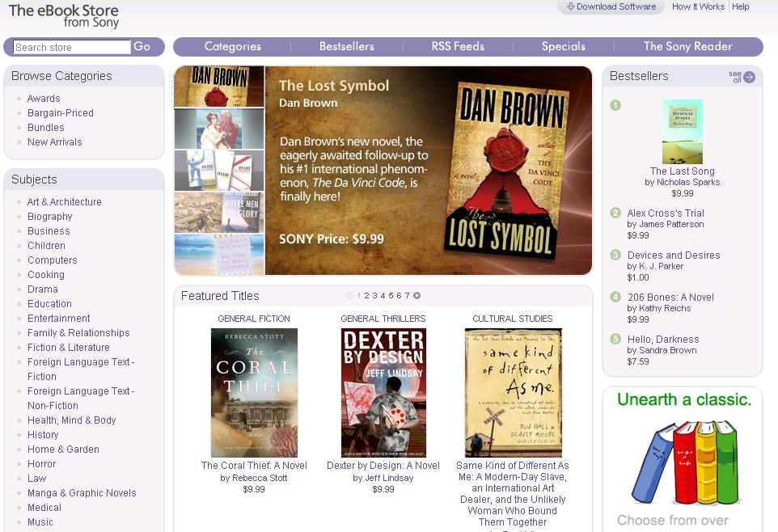Select the romance couple thumbnail in the carousel

tap(219, 129)
